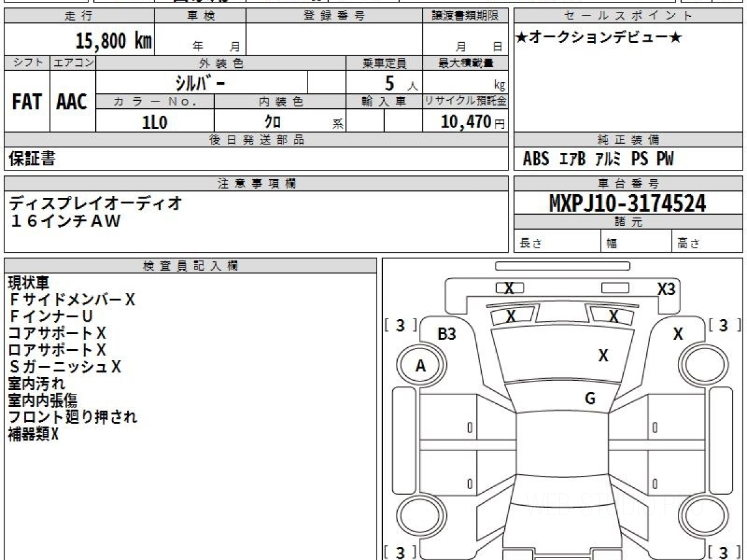
Task: Click the シルバー exterior color value
Action: coord(202,83)
